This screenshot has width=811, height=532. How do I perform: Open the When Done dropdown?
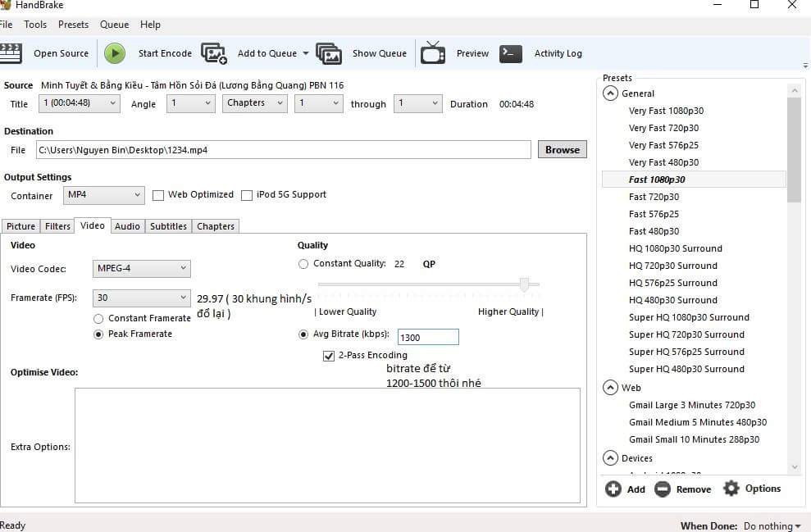tap(772, 525)
